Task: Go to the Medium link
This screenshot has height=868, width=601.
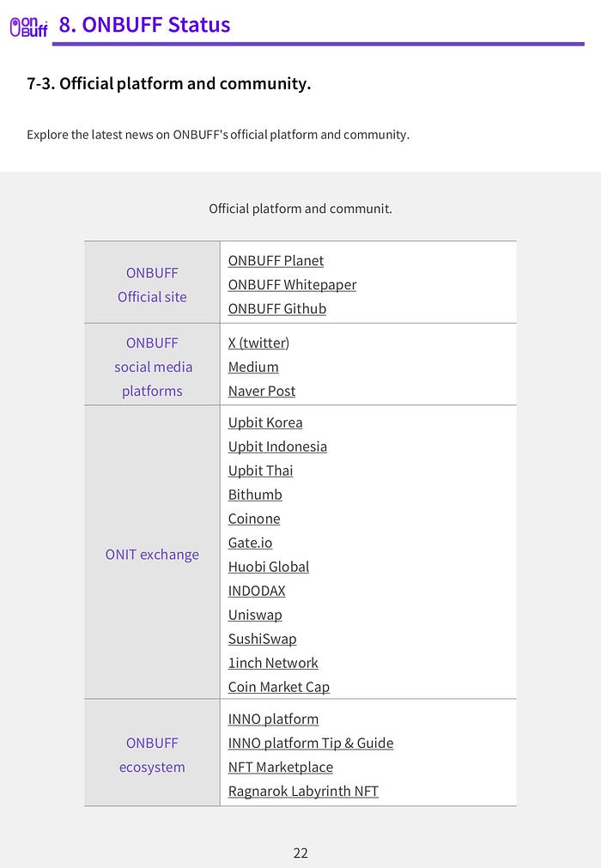Action: pos(253,367)
